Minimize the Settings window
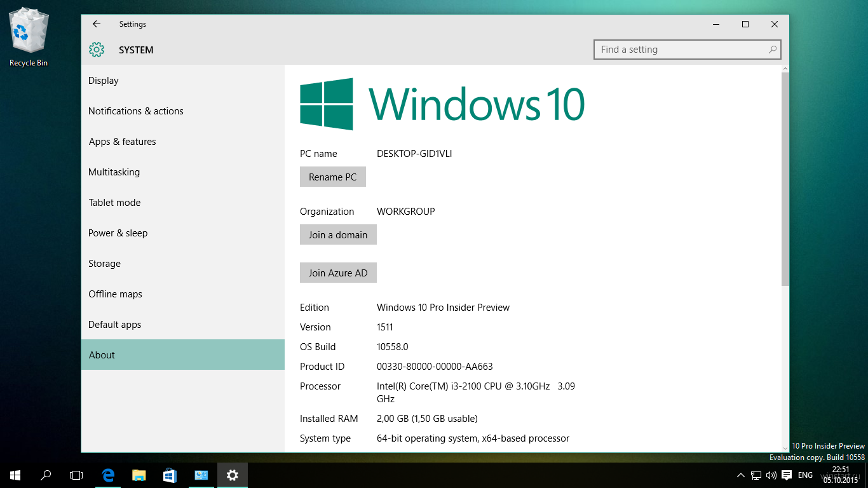 716,24
